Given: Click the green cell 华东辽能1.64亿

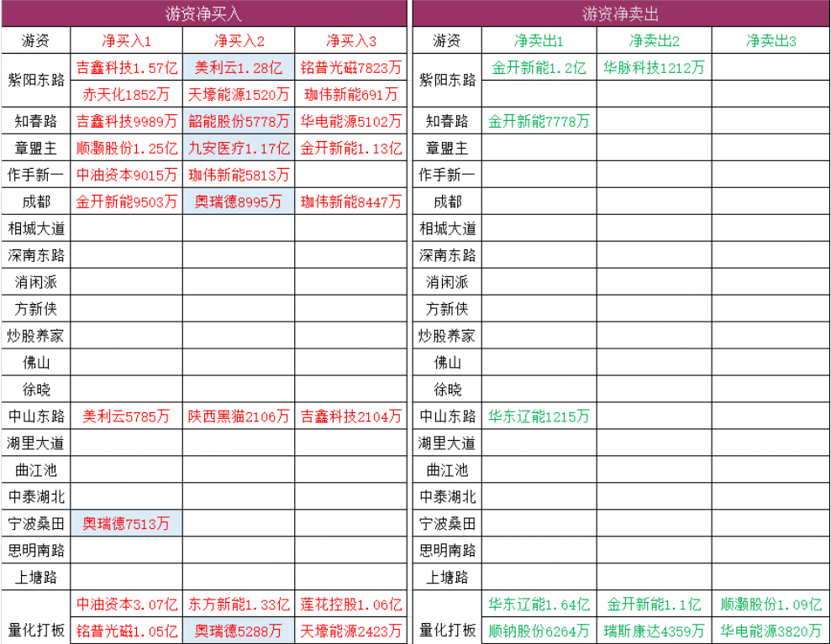Looking at the screenshot, I should point(539,605).
